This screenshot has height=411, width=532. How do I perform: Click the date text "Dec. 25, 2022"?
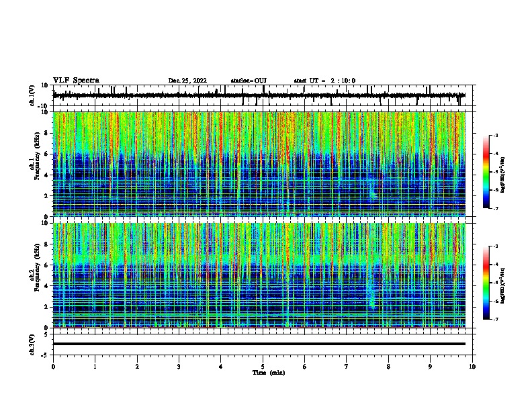(x=187, y=81)
